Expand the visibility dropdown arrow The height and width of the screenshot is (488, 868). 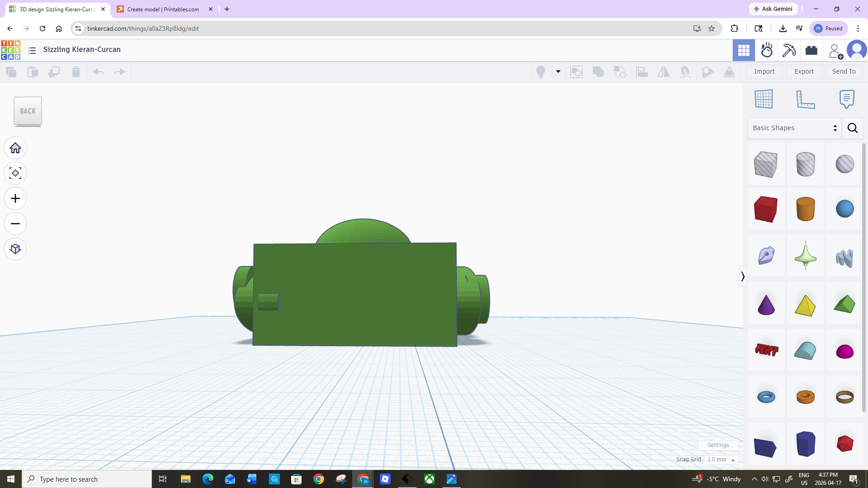coord(558,71)
